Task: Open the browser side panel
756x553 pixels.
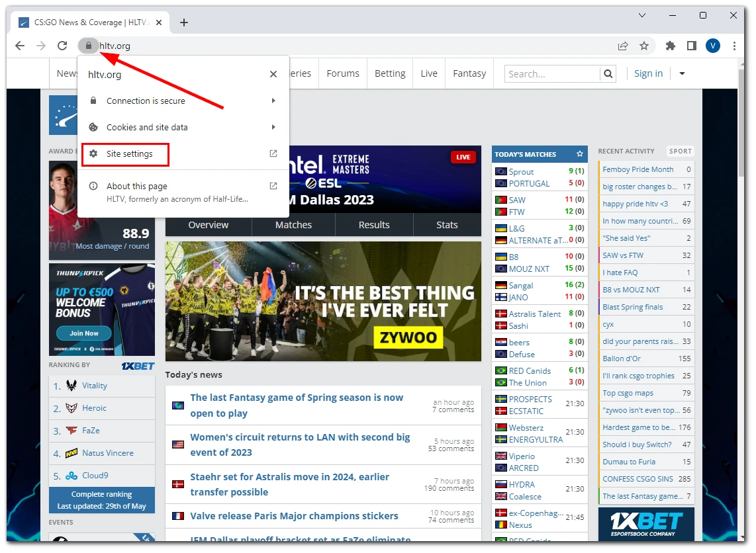Action: click(692, 46)
